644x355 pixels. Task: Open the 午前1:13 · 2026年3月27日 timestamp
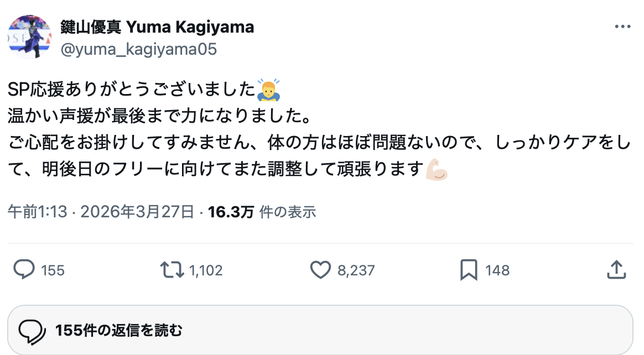pos(101,212)
